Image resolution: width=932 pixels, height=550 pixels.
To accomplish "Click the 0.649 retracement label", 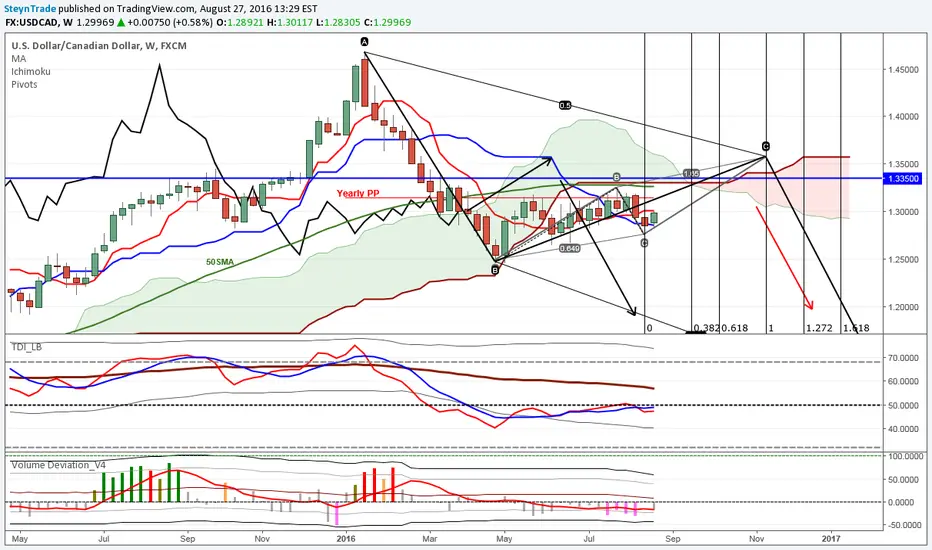I will (569, 248).
